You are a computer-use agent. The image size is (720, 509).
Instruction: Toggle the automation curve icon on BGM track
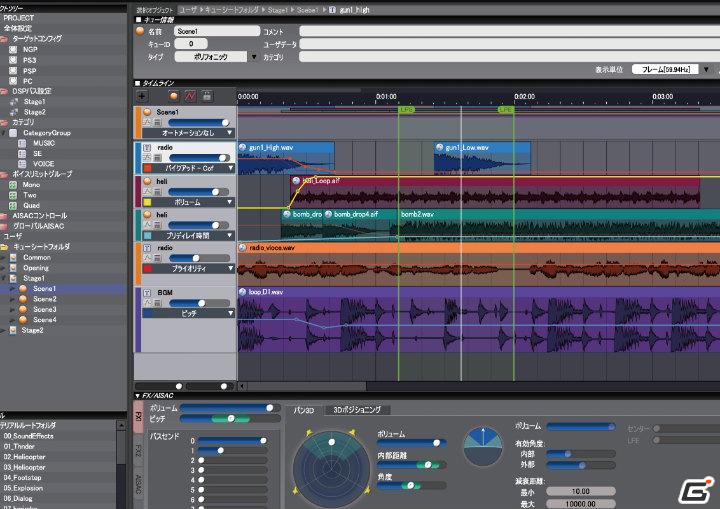147,303
